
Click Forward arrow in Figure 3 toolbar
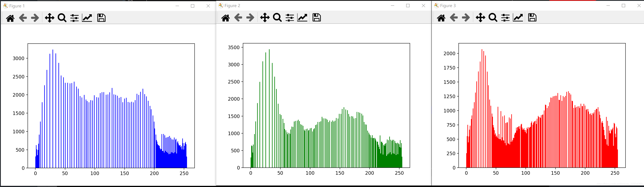pyautogui.click(x=466, y=18)
